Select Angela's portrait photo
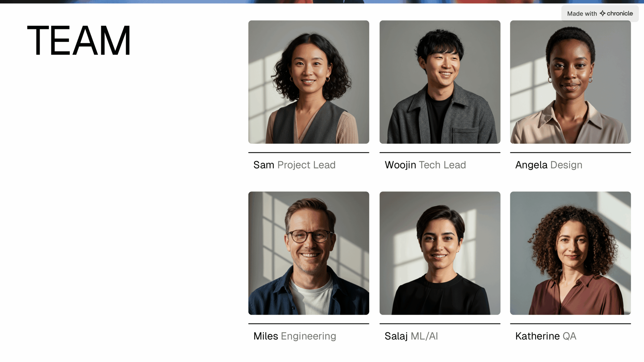This screenshot has width=644, height=362. coord(570,82)
